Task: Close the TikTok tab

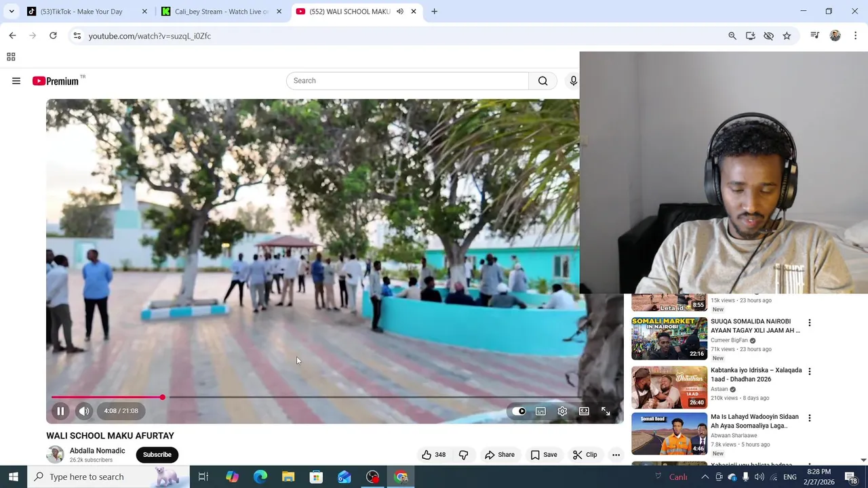Action: coord(144,12)
